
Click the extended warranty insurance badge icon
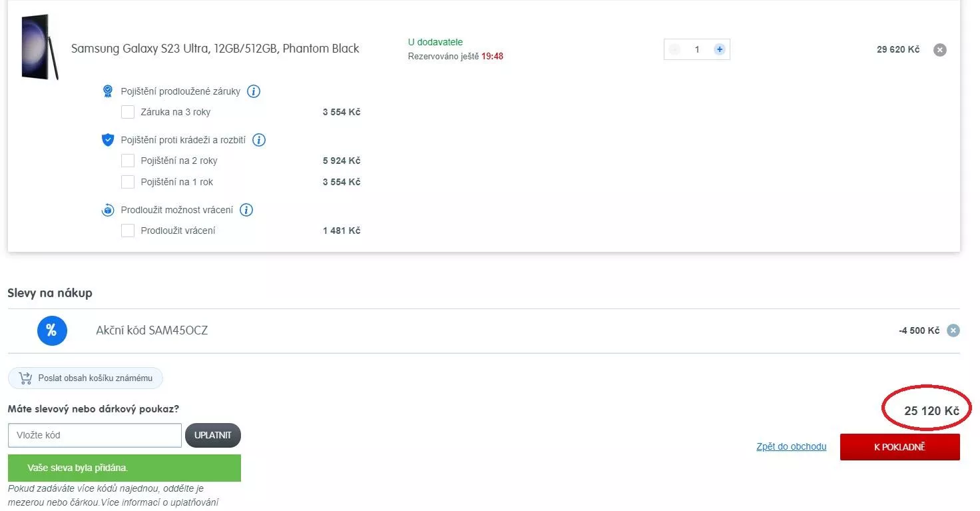coord(108,91)
